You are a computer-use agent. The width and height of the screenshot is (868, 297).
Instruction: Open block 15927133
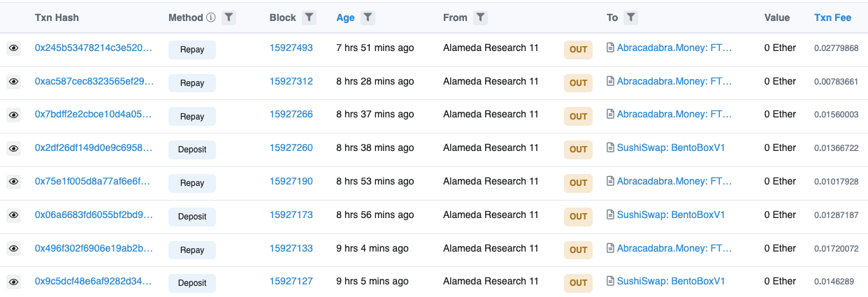291,249
